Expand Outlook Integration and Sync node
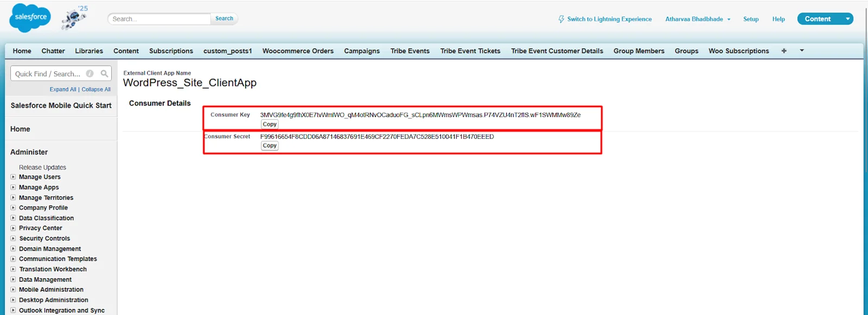 [13, 310]
